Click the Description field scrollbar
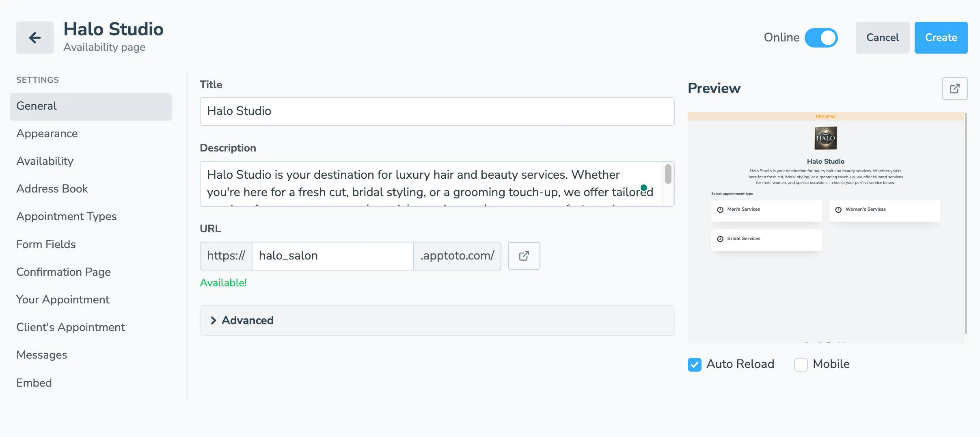980x437 pixels. 668,174
